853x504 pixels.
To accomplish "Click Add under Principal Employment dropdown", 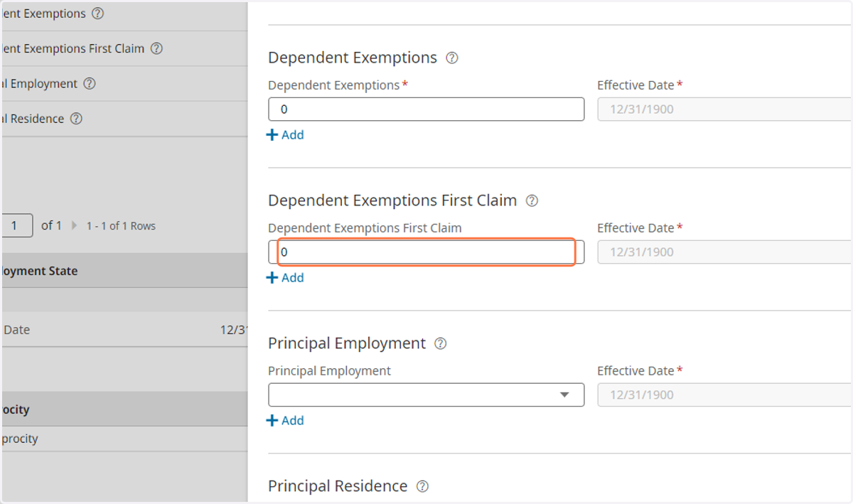I will pyautogui.click(x=285, y=421).
